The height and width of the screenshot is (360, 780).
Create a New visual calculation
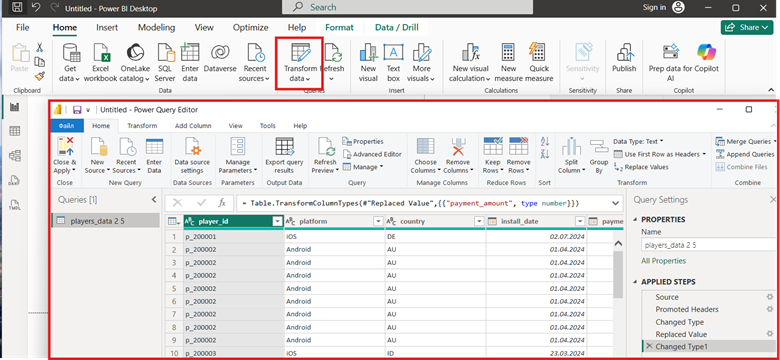point(470,63)
